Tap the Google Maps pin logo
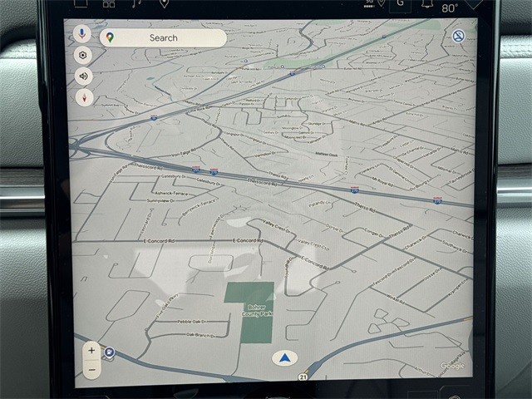Viewport: 532px width, 399px height. (x=110, y=37)
